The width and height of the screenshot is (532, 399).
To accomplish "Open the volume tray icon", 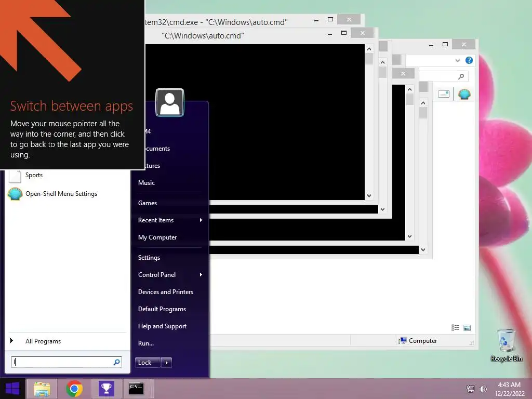I will pyautogui.click(x=483, y=389).
